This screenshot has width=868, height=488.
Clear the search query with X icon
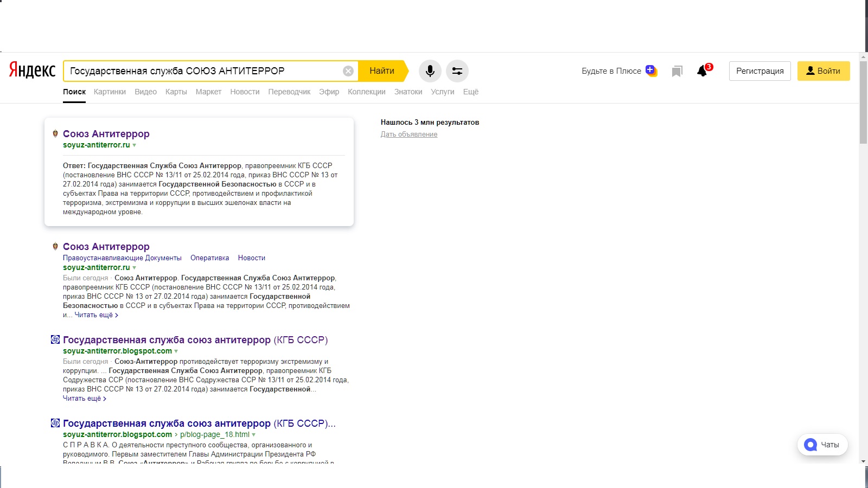point(348,71)
